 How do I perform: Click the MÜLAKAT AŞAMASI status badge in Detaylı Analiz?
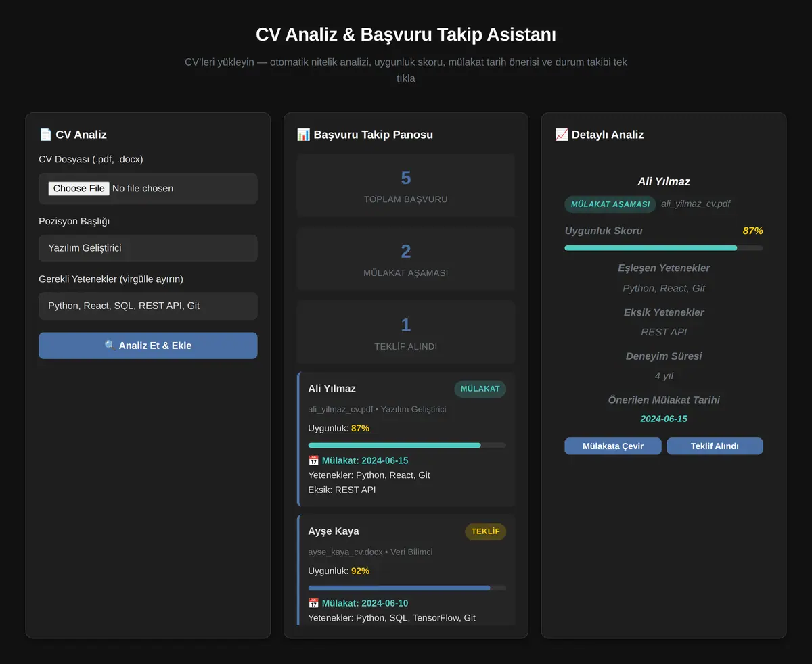(x=610, y=204)
